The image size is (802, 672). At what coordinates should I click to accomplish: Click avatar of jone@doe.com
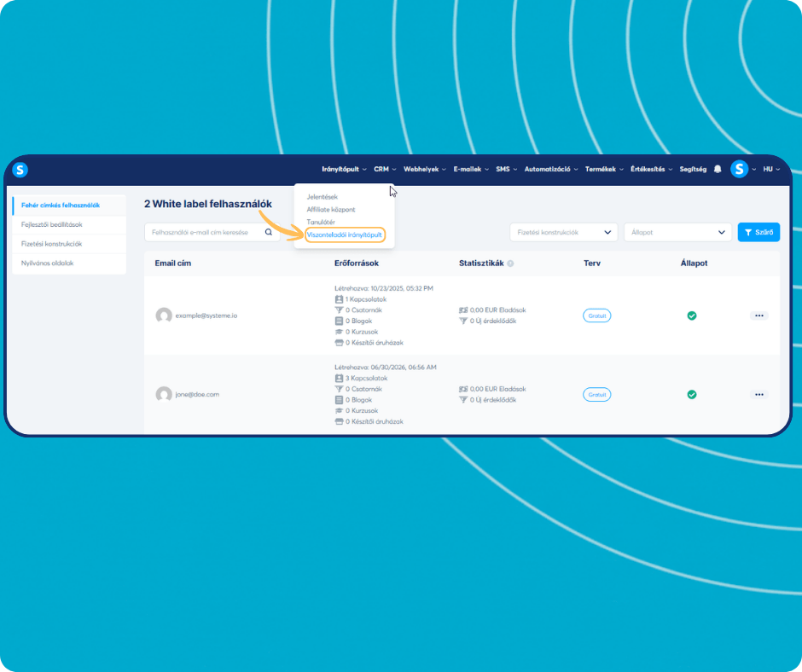164,394
